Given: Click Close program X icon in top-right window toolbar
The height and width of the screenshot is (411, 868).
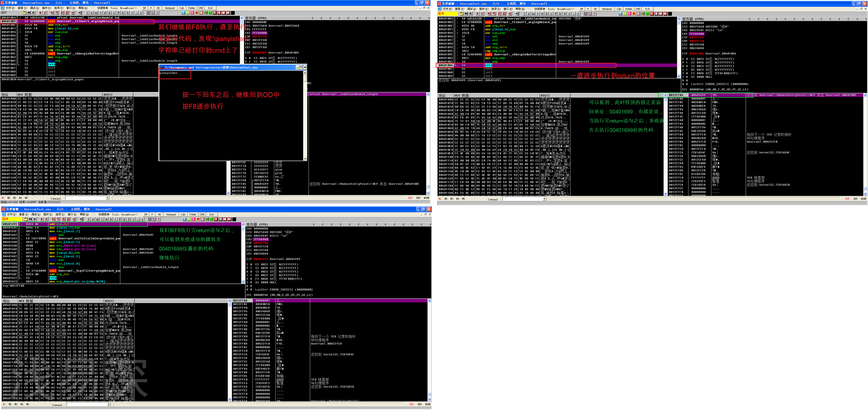Looking at the screenshot, I should click(x=470, y=14).
